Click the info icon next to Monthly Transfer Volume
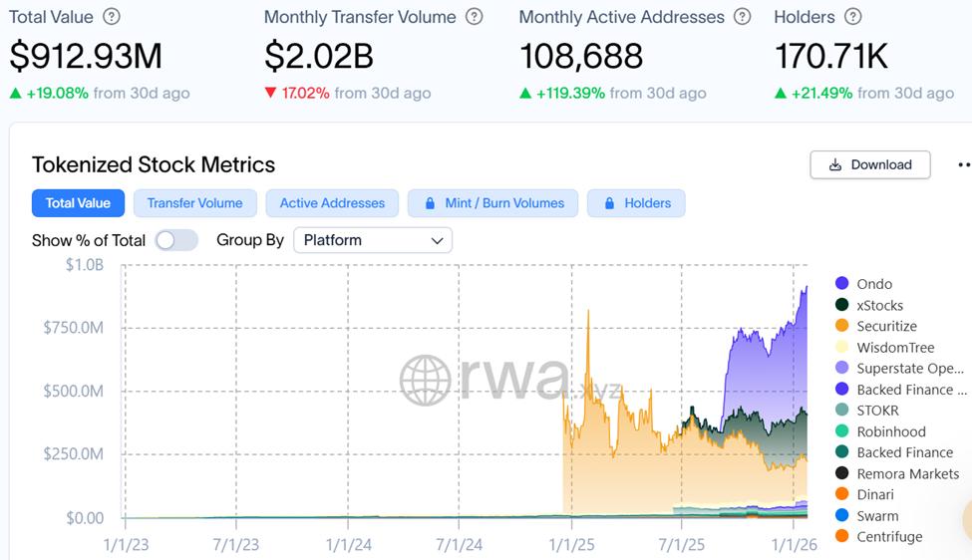972x560 pixels. pyautogui.click(x=475, y=17)
